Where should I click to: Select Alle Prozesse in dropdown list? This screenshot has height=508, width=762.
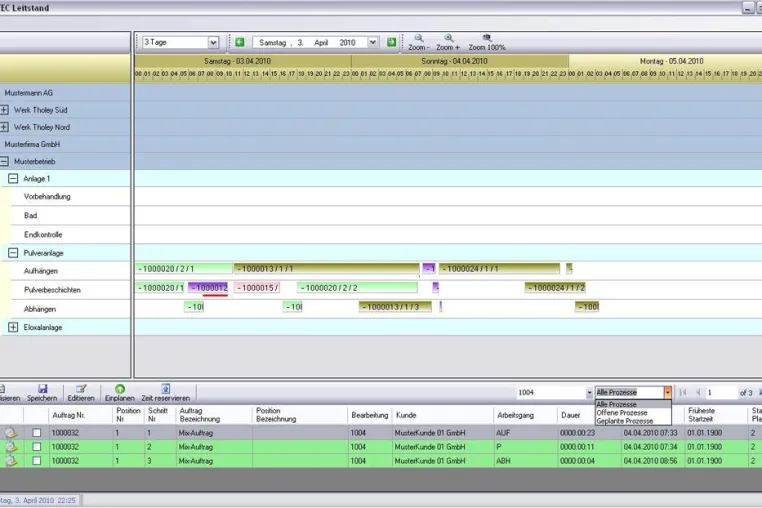coord(633,404)
